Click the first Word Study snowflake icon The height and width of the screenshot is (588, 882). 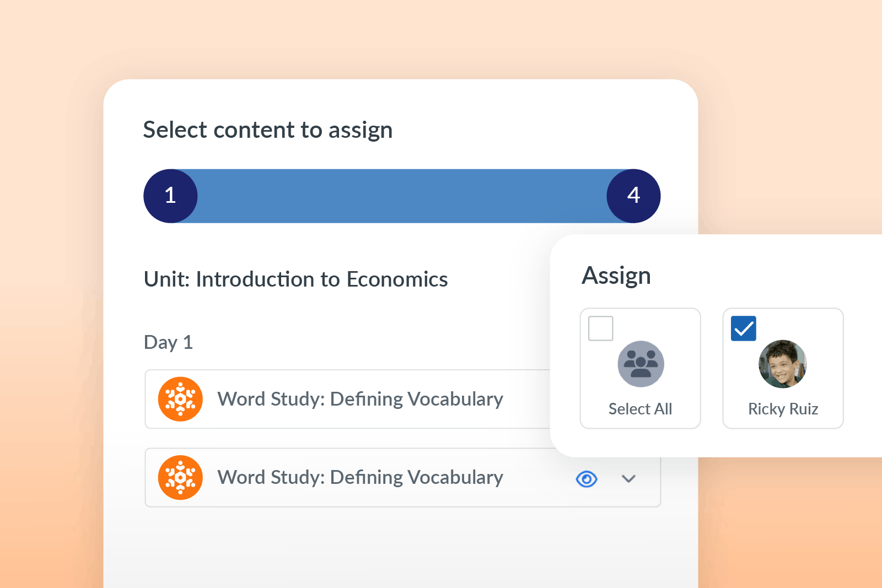tap(180, 399)
